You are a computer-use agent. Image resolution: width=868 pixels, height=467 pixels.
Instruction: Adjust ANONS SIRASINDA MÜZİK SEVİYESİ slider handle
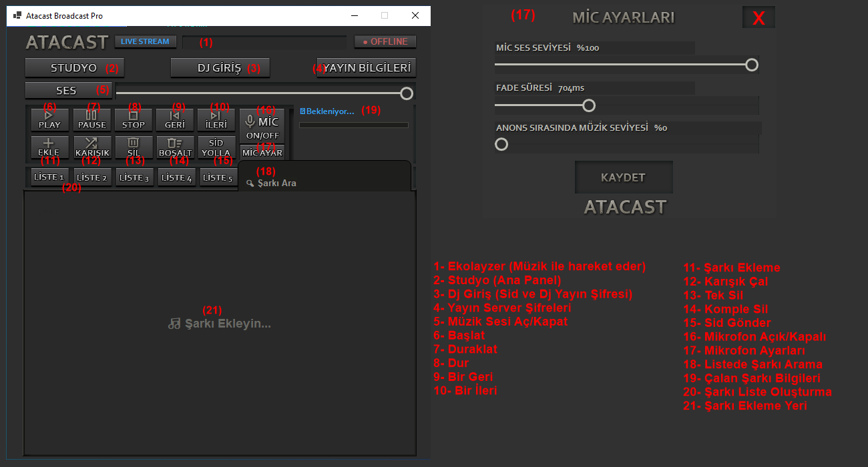coord(501,144)
